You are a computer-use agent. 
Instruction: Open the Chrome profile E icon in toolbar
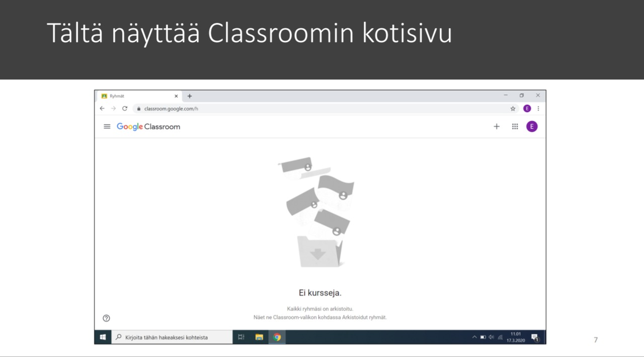pos(527,108)
